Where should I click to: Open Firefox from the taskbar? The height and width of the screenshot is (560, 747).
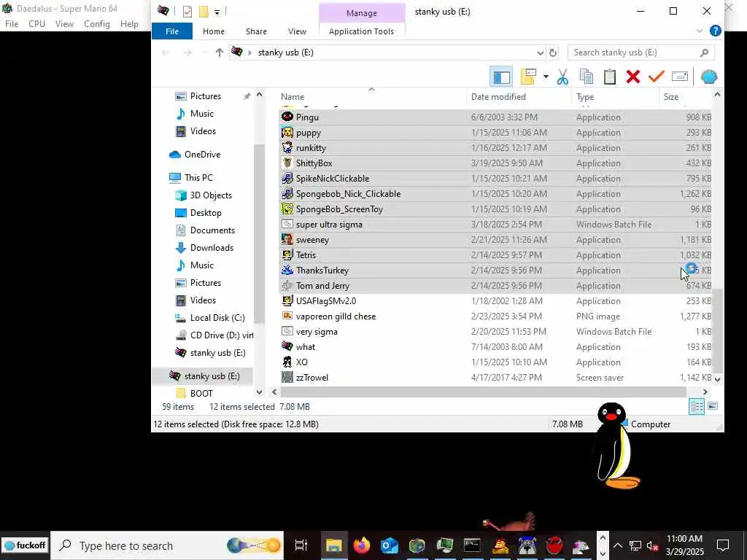coord(362,545)
